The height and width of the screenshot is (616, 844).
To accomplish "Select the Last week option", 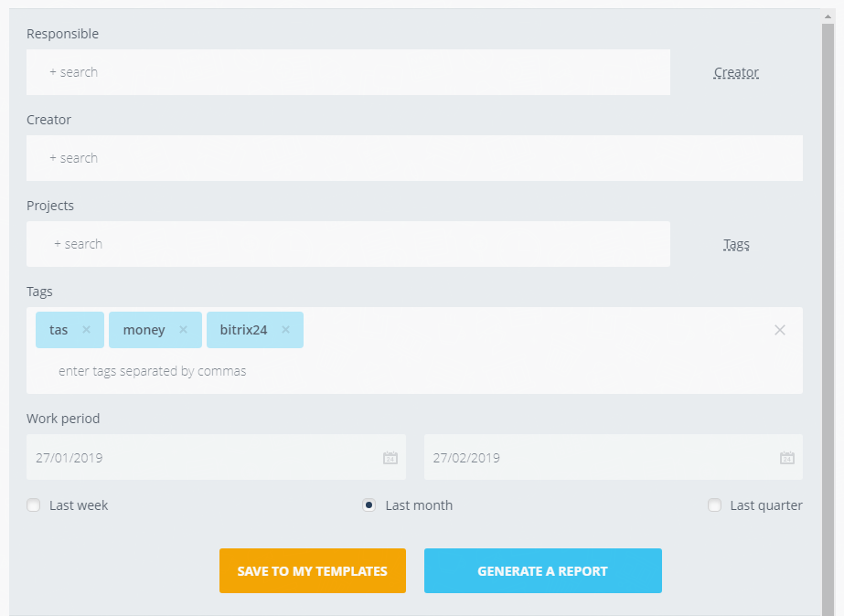I will click(x=33, y=505).
